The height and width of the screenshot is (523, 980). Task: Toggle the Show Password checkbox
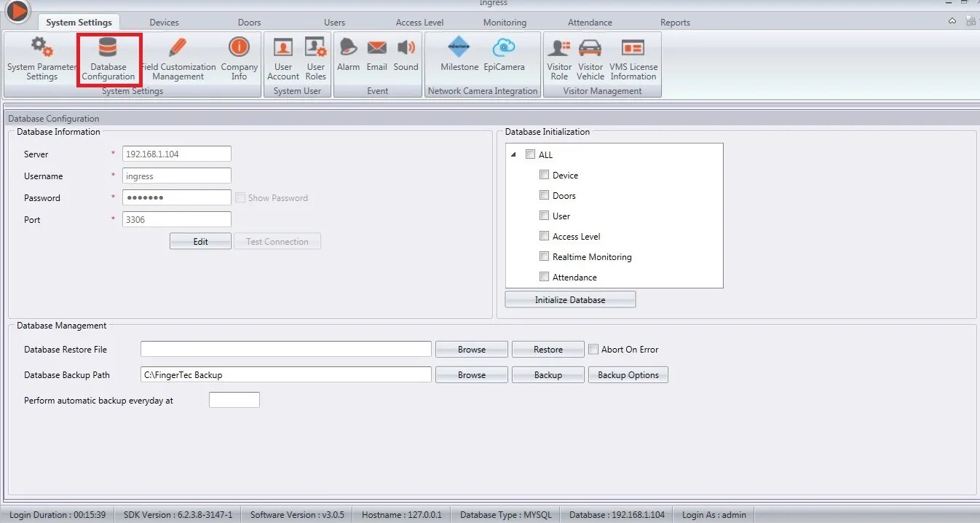240,197
